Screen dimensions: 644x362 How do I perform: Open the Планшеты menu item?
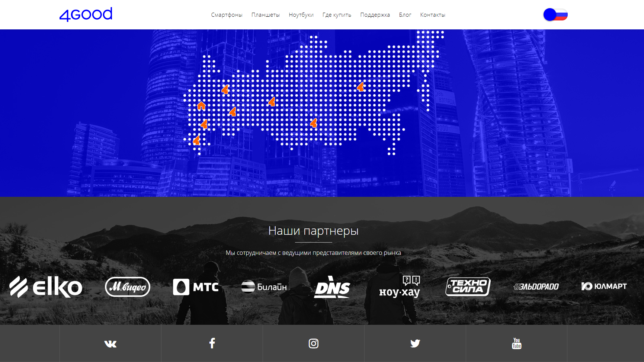click(266, 15)
